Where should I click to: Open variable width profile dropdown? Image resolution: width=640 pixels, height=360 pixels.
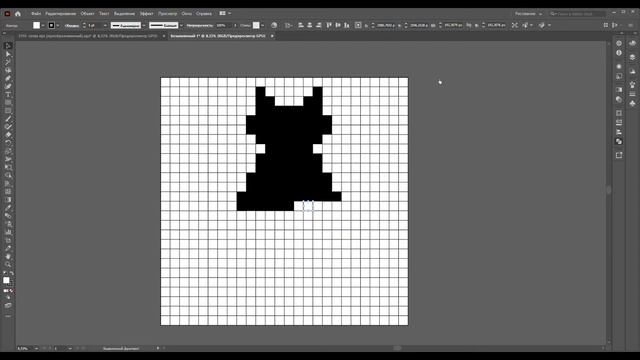click(x=144, y=25)
